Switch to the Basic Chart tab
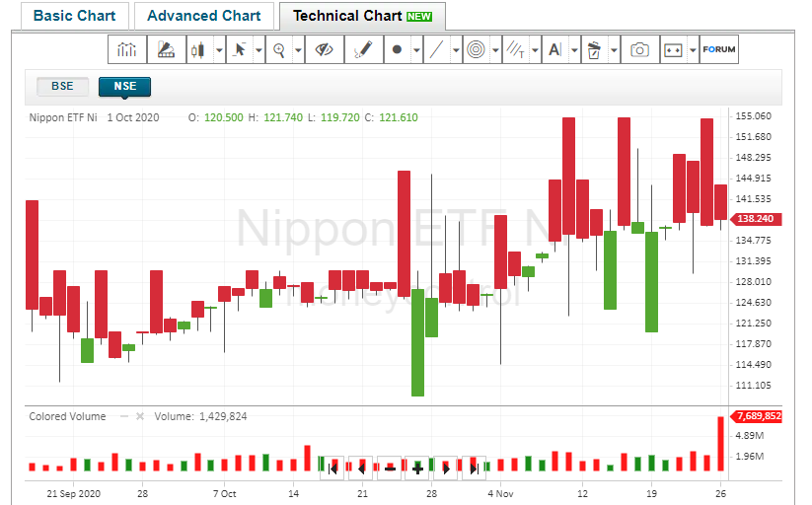Screen dimensions: 812x505 click(75, 16)
